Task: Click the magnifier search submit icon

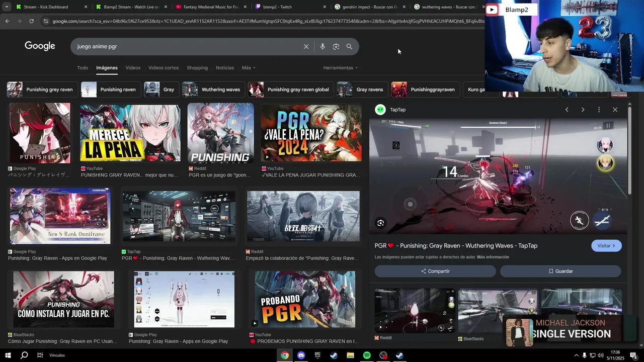Action: 349,46
